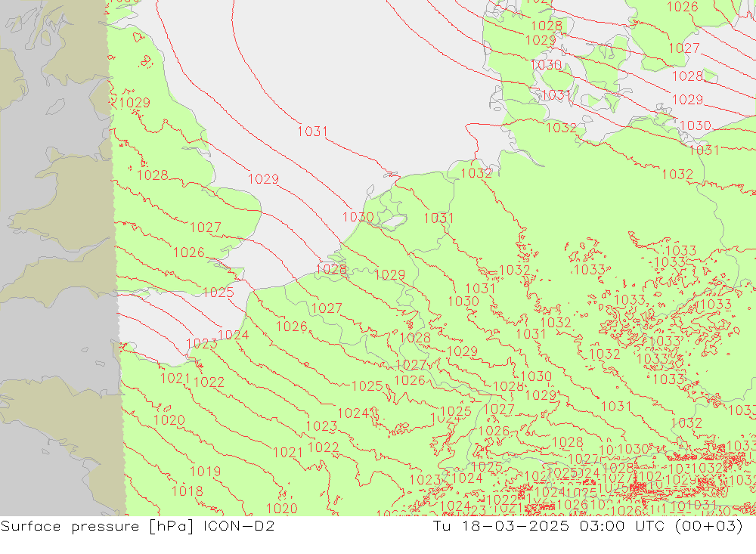Select the 1026 label over southeast England
Image resolution: width=756 pixels, height=554 pixels.
[189, 252]
